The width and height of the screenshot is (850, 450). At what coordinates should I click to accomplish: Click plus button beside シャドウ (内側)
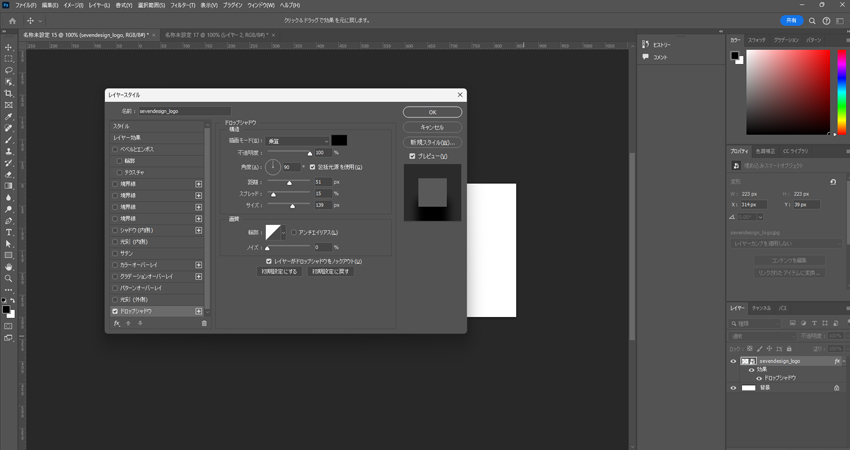[198, 230]
